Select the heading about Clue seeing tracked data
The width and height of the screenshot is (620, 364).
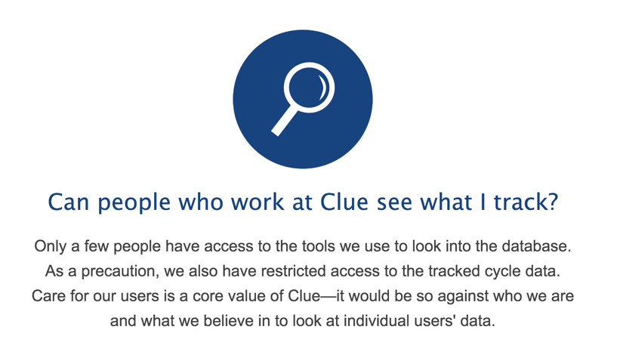(x=303, y=202)
